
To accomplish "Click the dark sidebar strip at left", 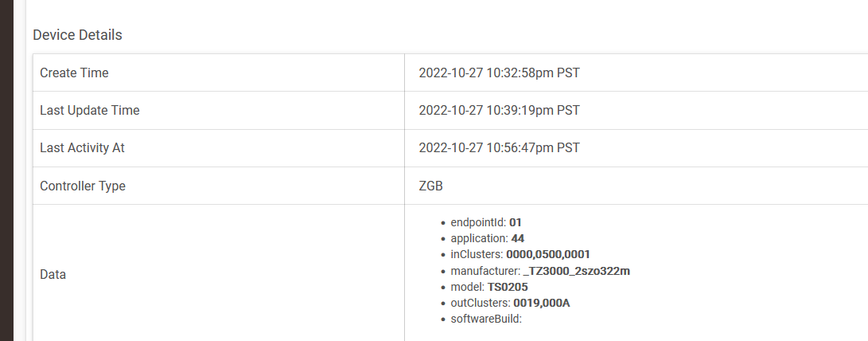I will [x=6, y=170].
